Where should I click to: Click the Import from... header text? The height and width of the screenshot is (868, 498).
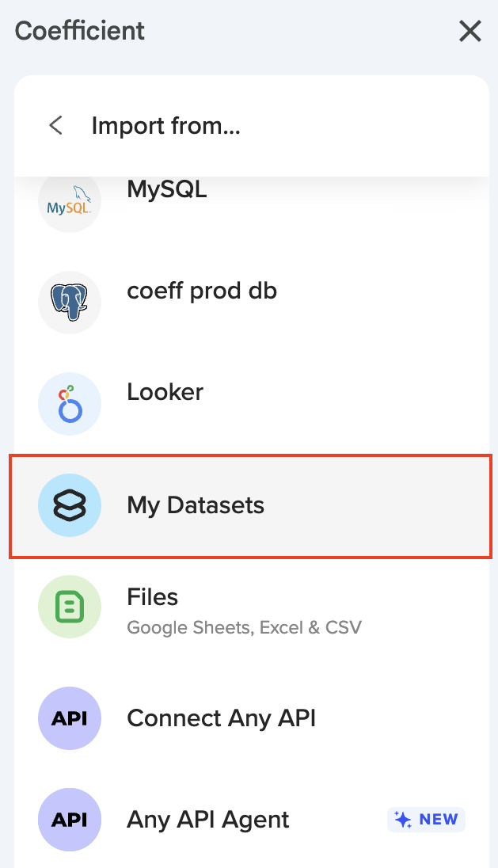click(165, 125)
